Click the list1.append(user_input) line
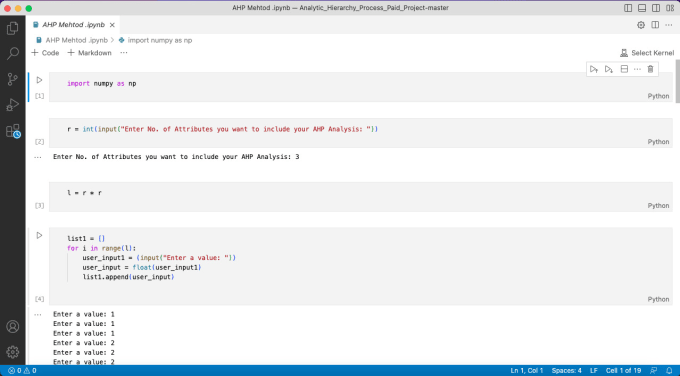 [x=128, y=277]
